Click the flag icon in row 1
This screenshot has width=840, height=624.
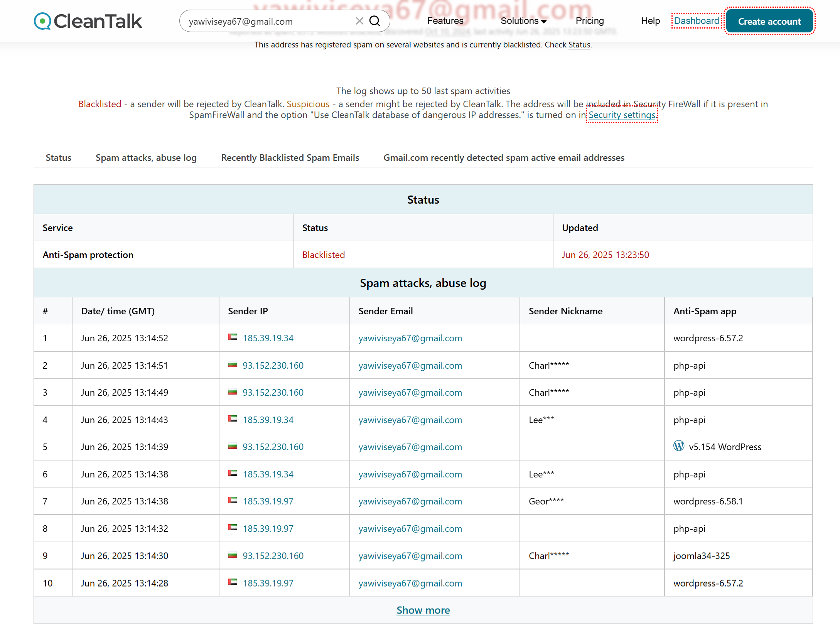pyautogui.click(x=233, y=337)
